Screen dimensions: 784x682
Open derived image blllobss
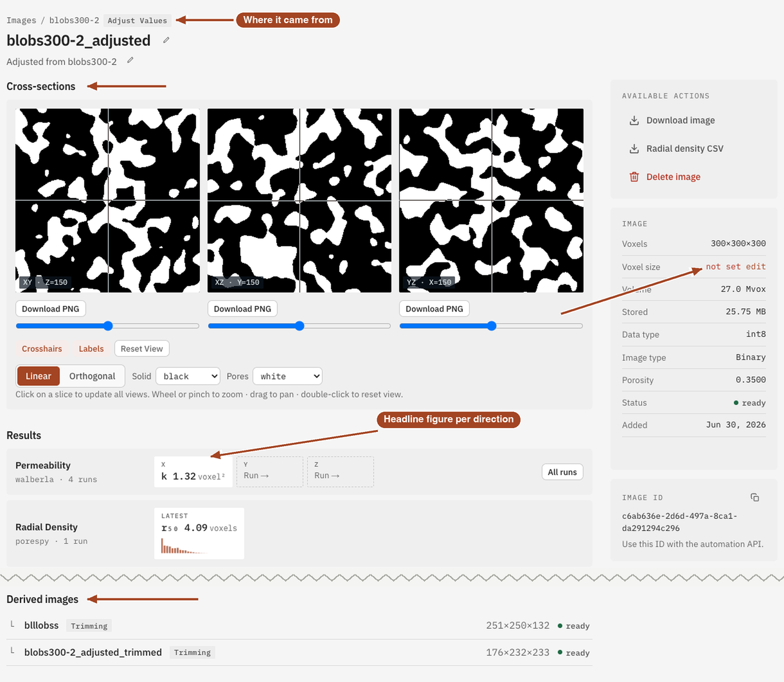(41, 625)
